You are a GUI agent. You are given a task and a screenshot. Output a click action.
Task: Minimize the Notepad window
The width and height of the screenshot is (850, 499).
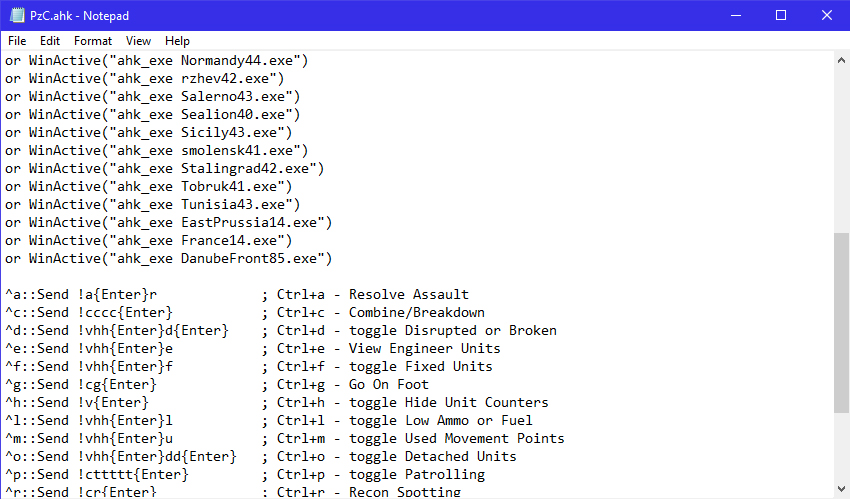click(x=736, y=15)
